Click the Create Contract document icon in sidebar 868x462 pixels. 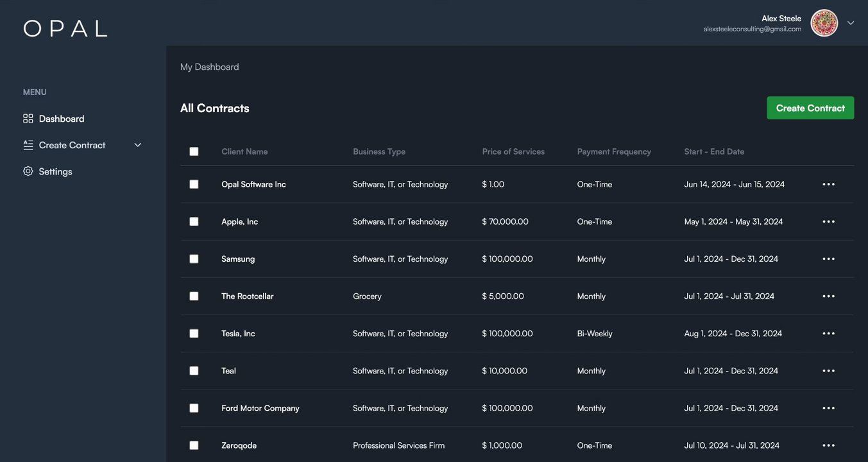tap(28, 145)
